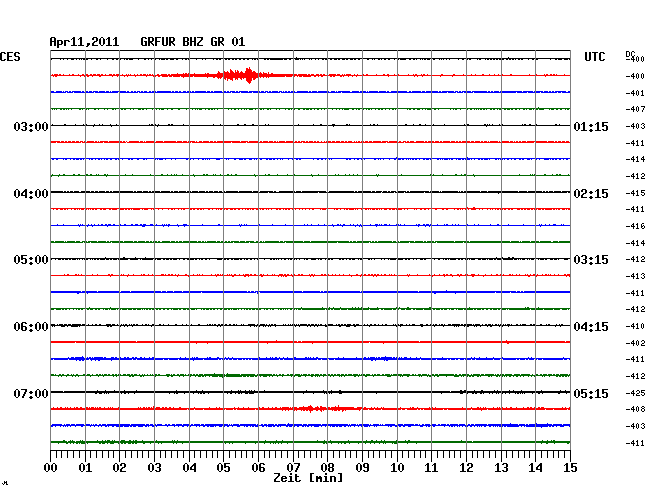Select left time label '06:00'
The width and height of the screenshot is (650, 494).
[31, 327]
